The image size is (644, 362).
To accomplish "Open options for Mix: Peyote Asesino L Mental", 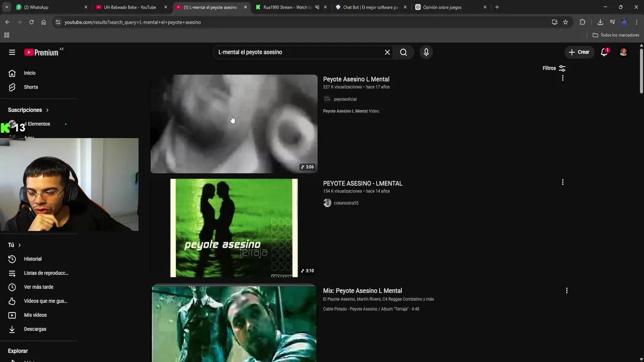I will click(x=567, y=291).
